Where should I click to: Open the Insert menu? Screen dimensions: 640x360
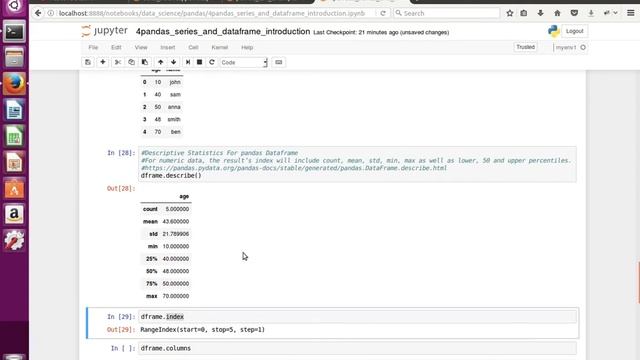tap(168, 47)
